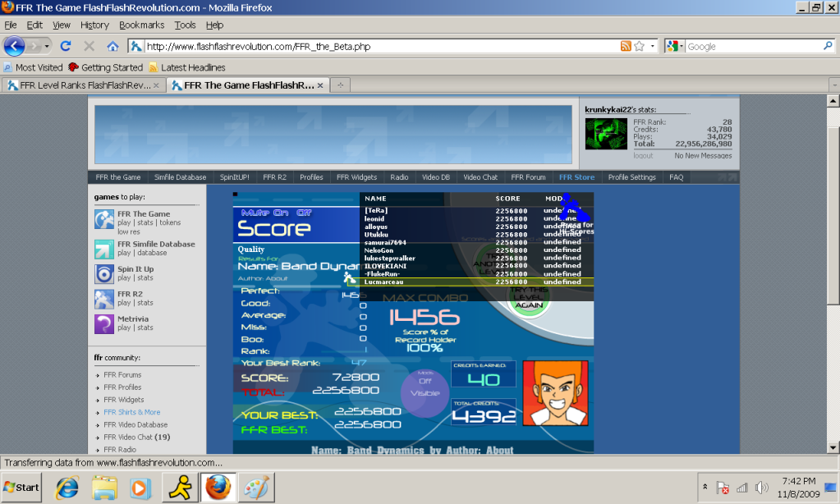Image resolution: width=840 pixels, height=504 pixels.
Task: Click inside the Google search box
Action: point(751,47)
